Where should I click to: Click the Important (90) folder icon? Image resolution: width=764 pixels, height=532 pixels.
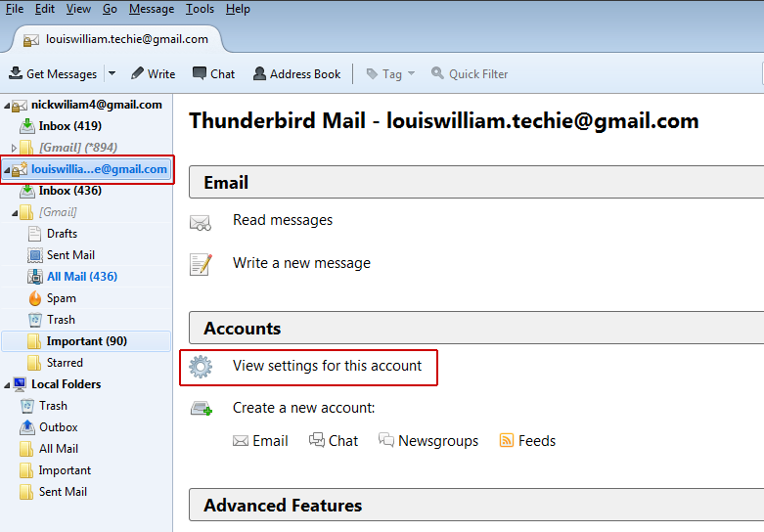coord(34,341)
